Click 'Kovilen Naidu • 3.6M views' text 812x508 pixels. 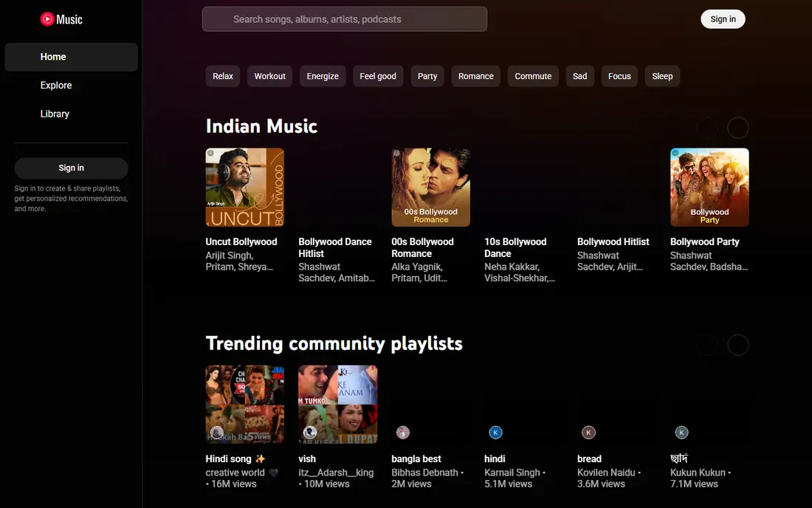coord(609,478)
